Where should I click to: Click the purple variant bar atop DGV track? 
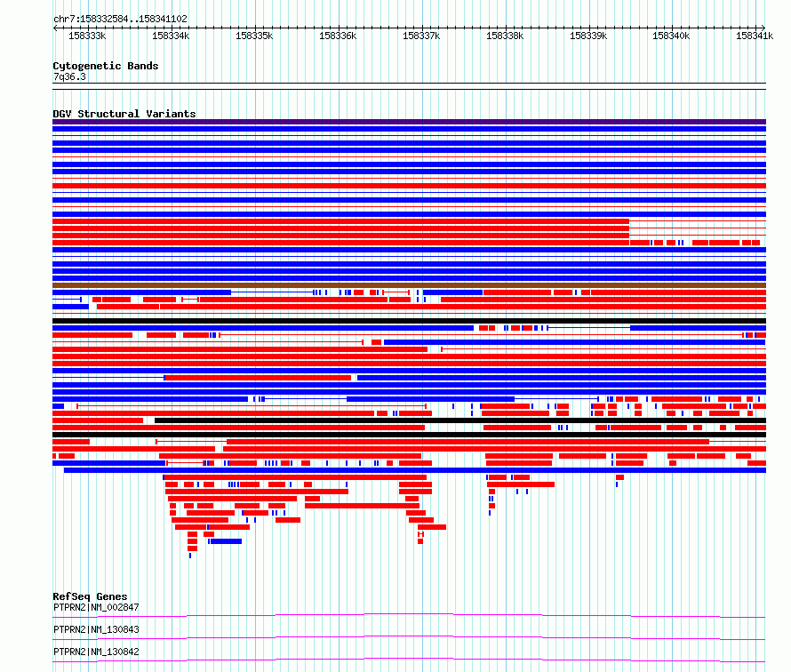(x=409, y=122)
